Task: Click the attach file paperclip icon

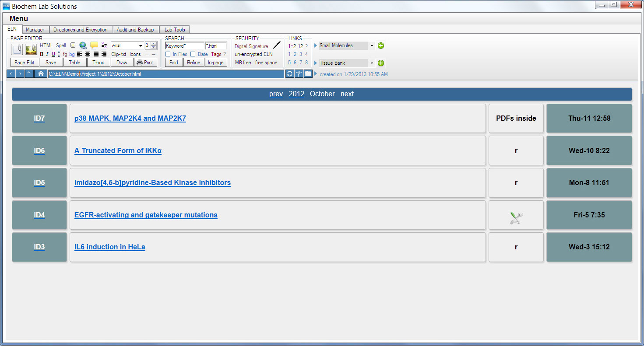Action: pyautogui.click(x=17, y=49)
